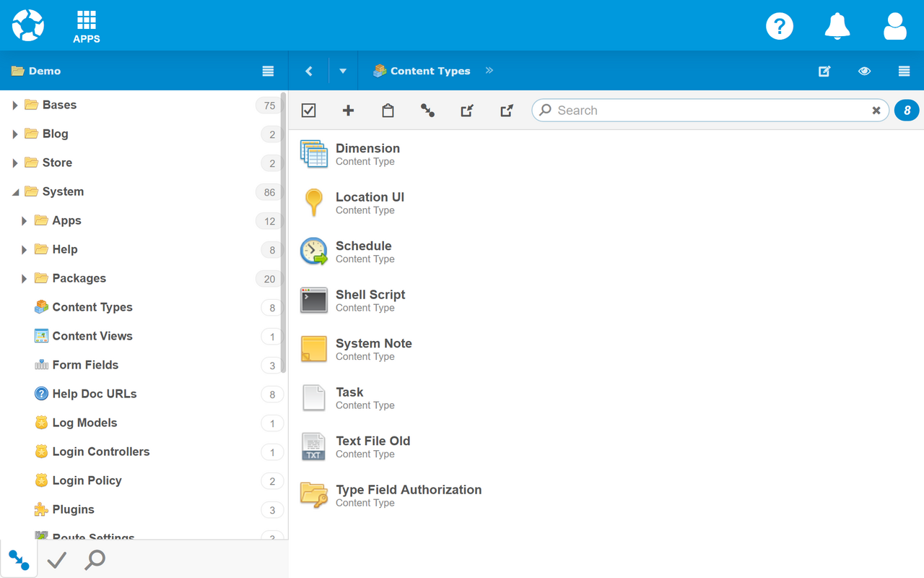Expand the Packages folder
The width and height of the screenshot is (924, 578).
(x=25, y=279)
